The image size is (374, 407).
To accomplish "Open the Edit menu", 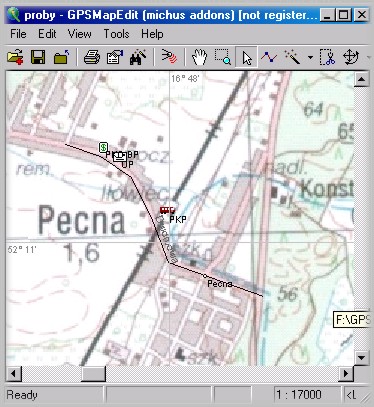I will coord(47,34).
